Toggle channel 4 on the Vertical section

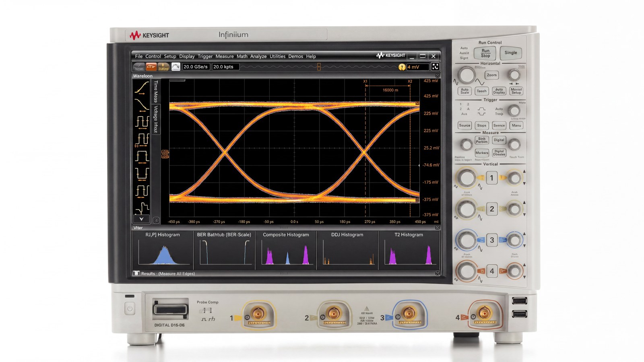(491, 271)
